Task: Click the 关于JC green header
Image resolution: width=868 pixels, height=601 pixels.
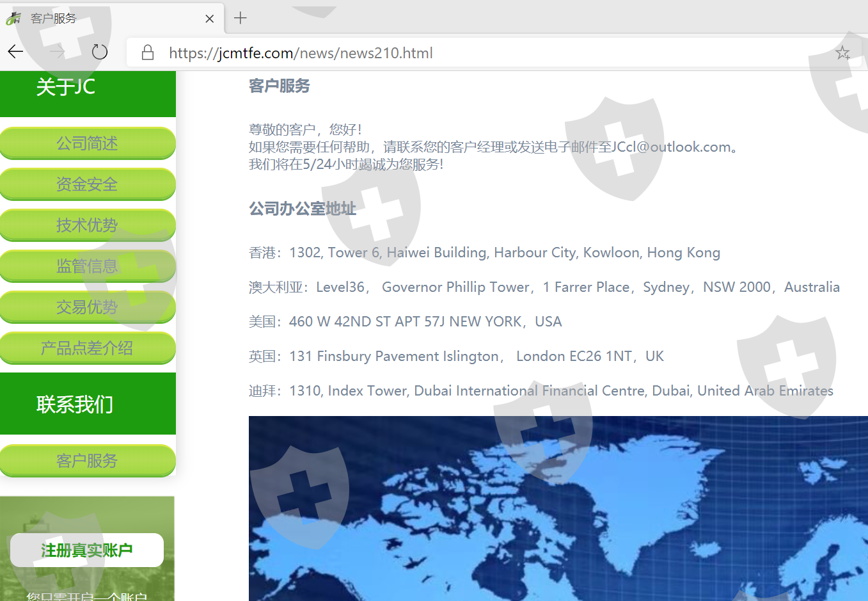Action: [x=87, y=90]
